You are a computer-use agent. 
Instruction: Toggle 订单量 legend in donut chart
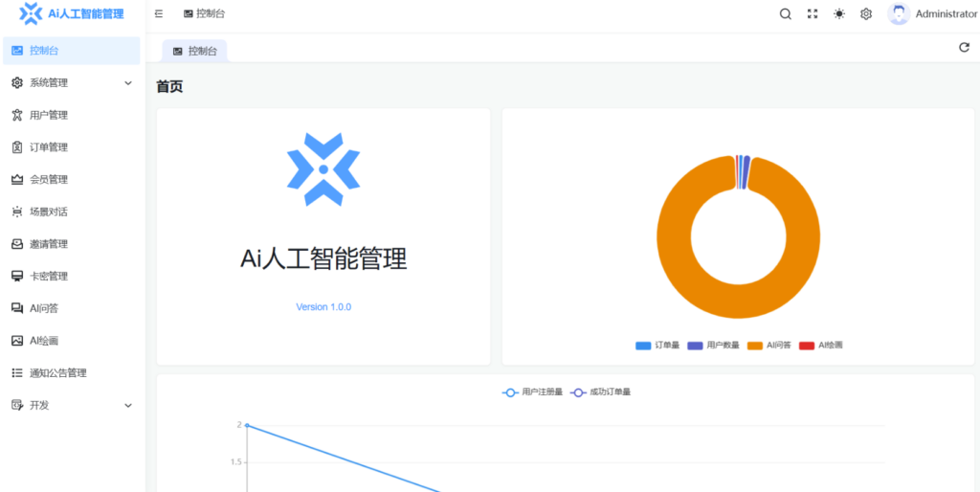[x=657, y=346]
